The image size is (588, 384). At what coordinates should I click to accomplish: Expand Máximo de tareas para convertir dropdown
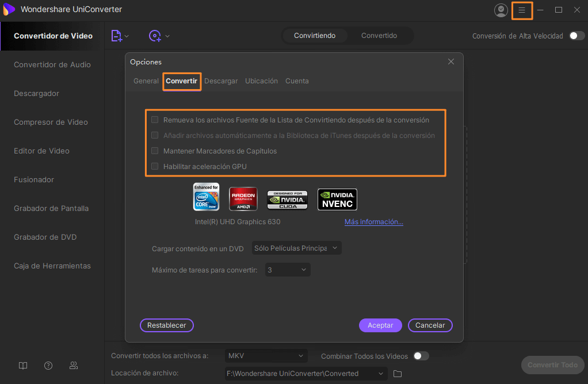pyautogui.click(x=288, y=270)
